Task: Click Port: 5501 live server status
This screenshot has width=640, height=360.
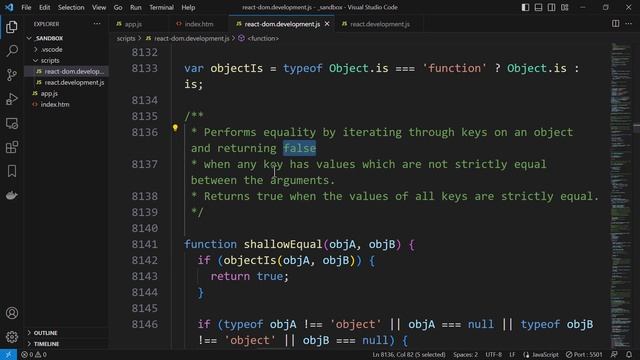Action: (x=584, y=355)
